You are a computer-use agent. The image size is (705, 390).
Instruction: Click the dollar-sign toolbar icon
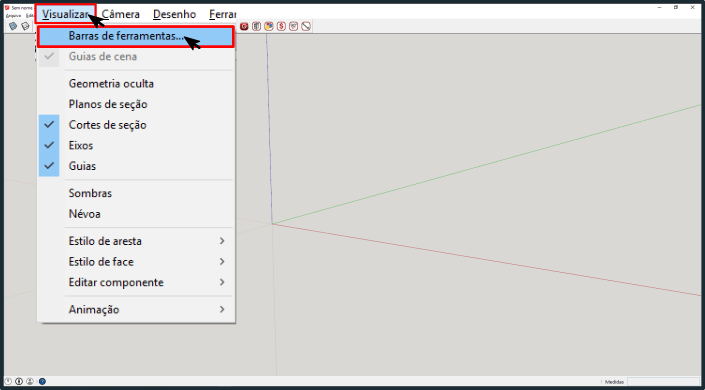281,27
